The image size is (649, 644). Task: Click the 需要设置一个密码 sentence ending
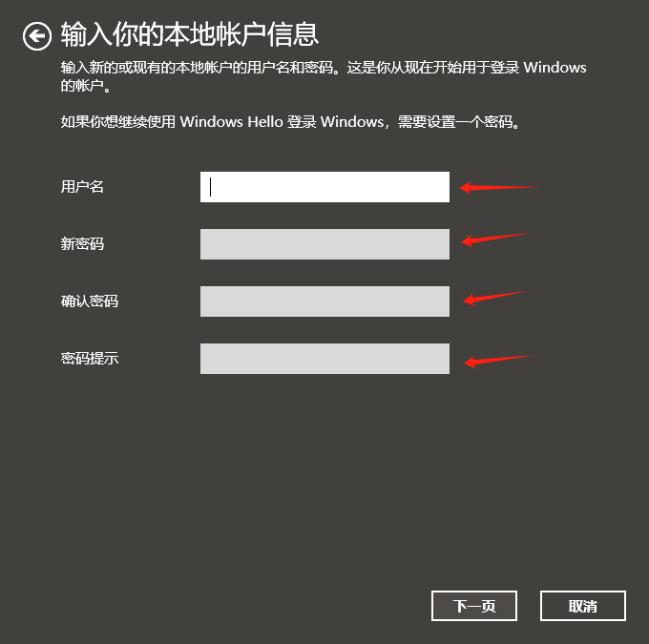[x=458, y=122]
